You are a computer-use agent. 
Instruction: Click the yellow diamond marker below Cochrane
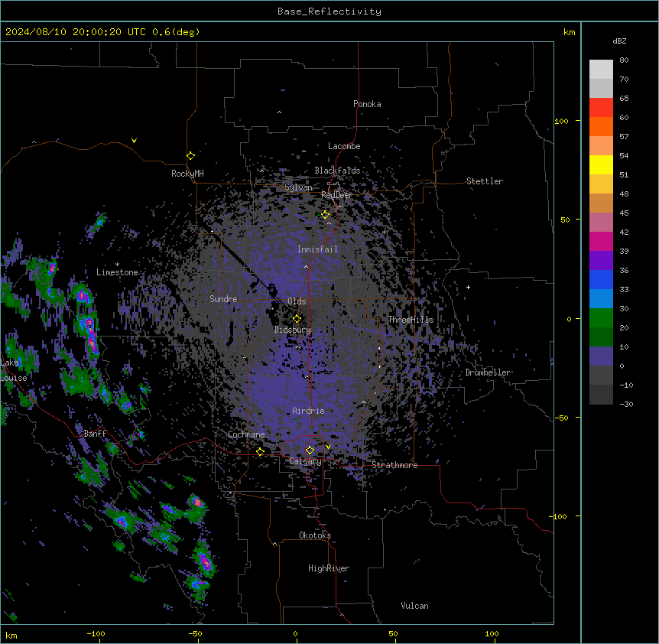260,452
